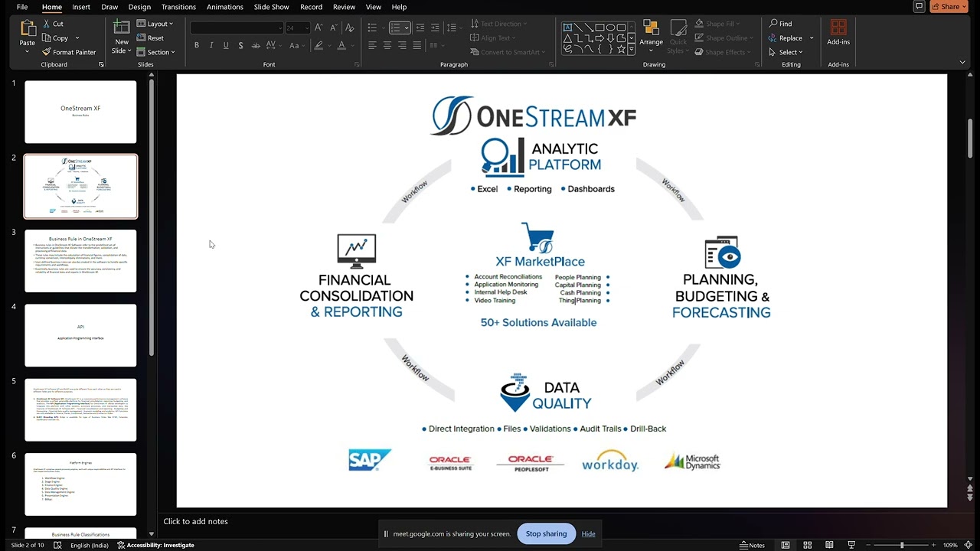This screenshot has height=551, width=980.
Task: Click the Find magnifier in Editing group
Action: (x=780, y=24)
